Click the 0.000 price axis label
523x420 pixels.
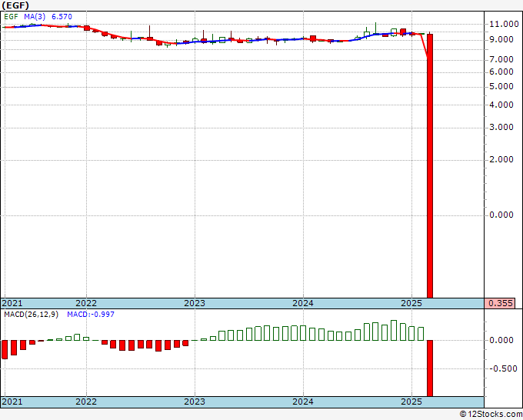click(501, 215)
